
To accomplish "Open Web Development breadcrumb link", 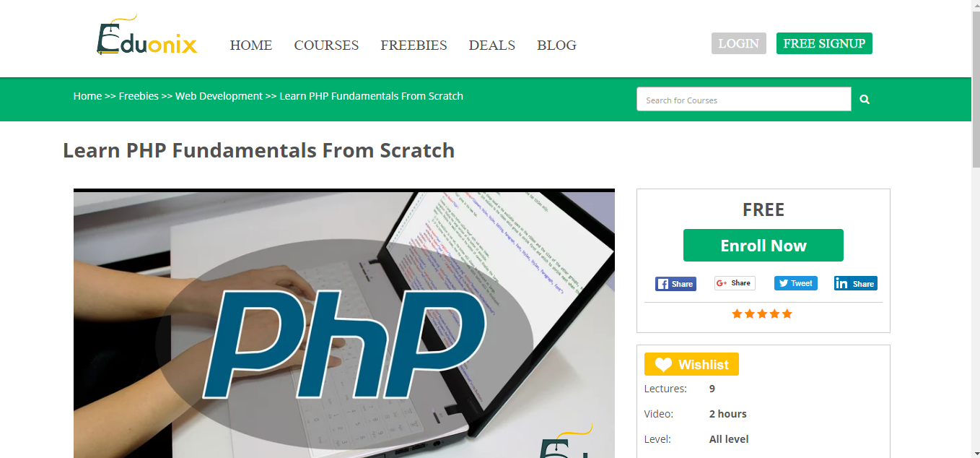I will pyautogui.click(x=219, y=96).
